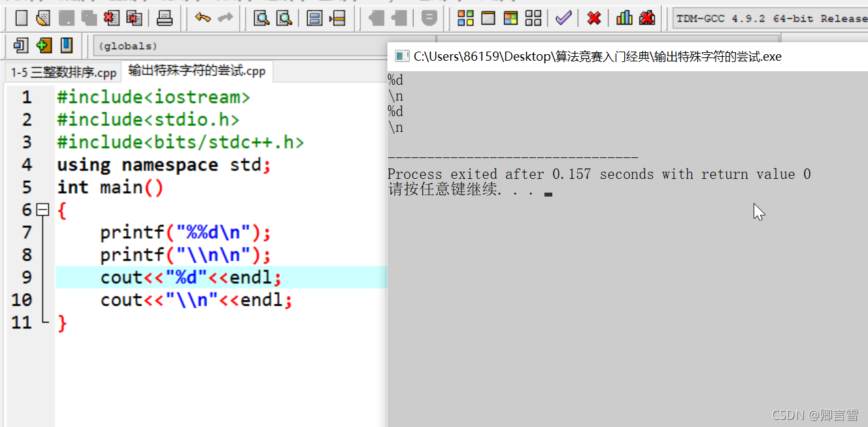Viewport: 868px width, 427px height.
Task: Close the current file
Action: [112, 18]
